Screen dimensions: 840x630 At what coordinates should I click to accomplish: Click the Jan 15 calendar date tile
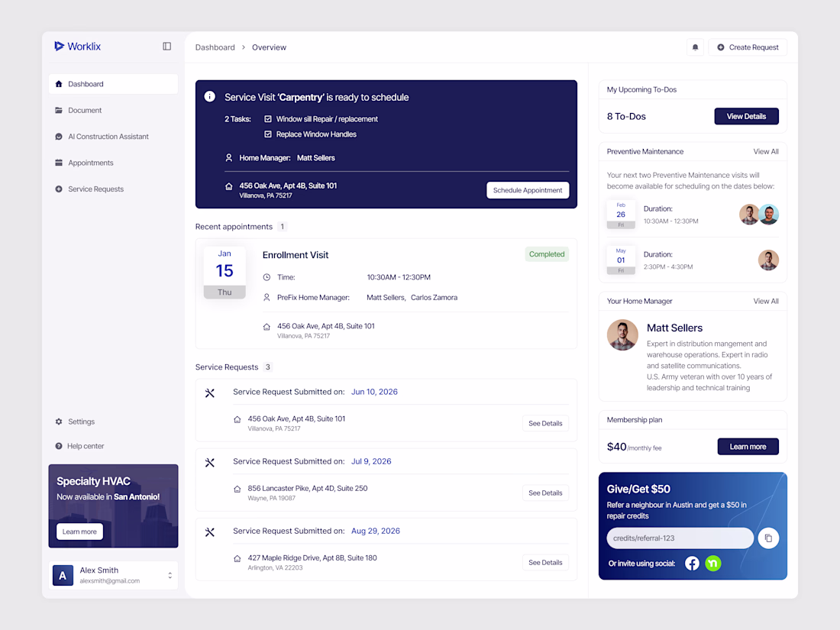coord(225,273)
